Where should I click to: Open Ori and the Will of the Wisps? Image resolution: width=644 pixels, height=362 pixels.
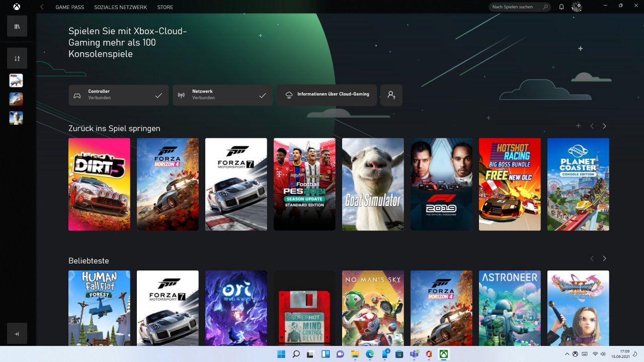pyautogui.click(x=236, y=308)
